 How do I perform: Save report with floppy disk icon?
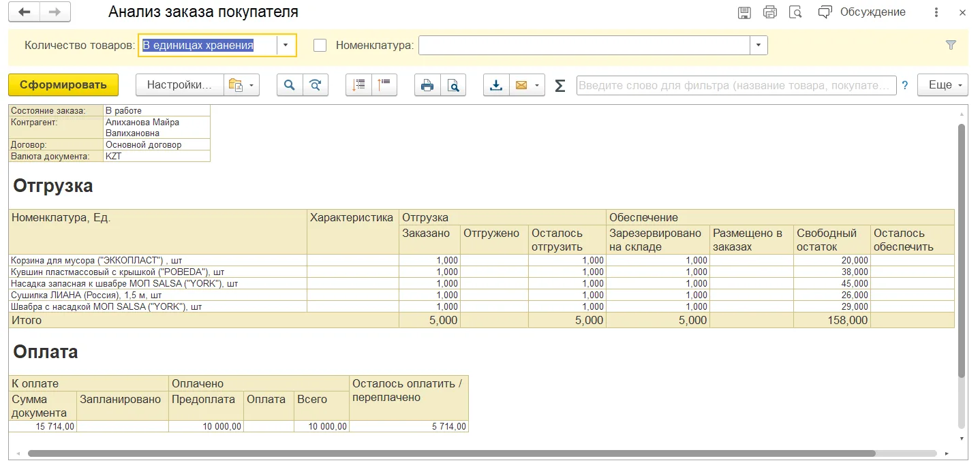(x=744, y=12)
